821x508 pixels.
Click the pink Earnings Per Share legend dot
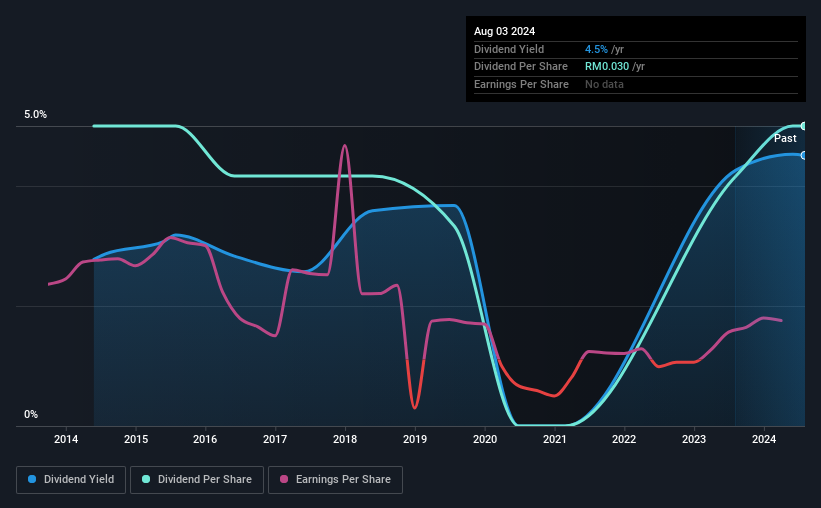[x=284, y=479]
